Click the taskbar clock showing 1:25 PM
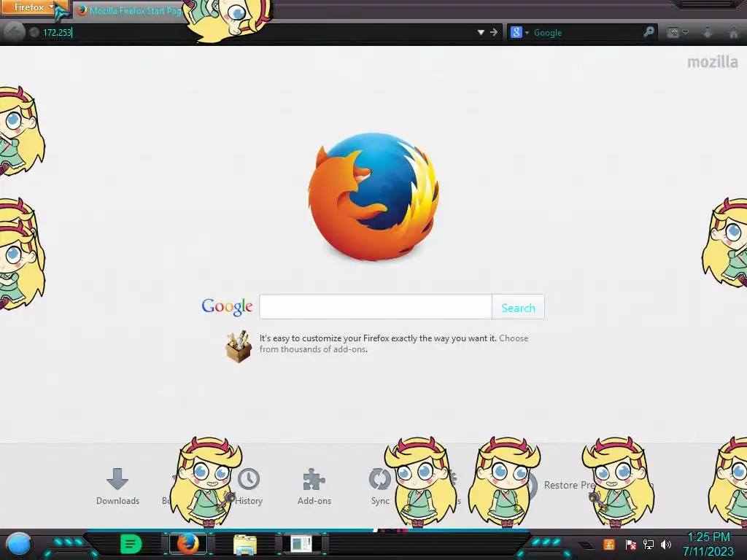This screenshot has width=747, height=560. pyautogui.click(x=708, y=544)
